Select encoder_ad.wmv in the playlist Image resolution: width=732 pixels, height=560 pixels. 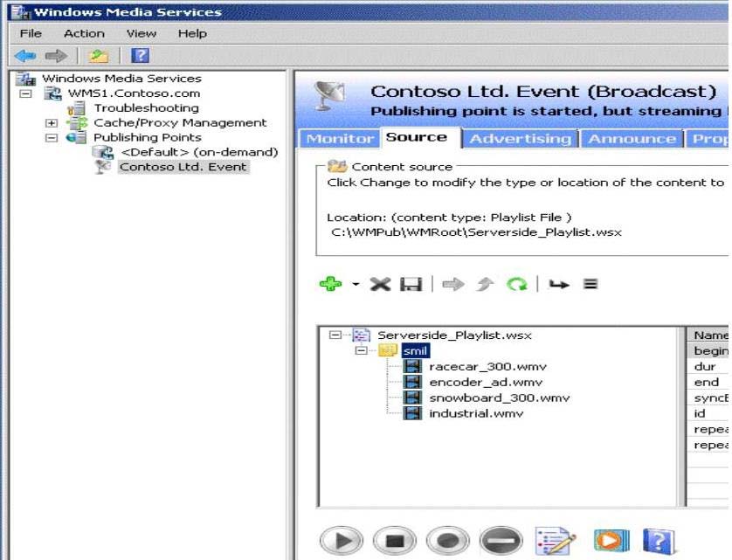(x=486, y=382)
